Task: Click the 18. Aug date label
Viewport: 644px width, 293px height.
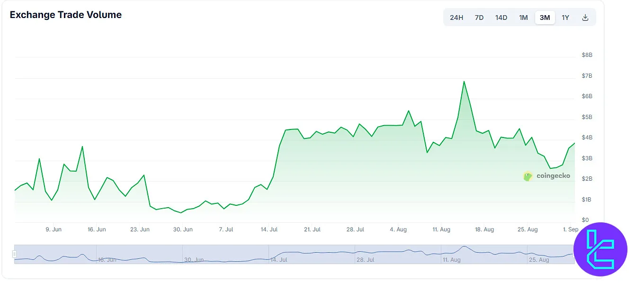Action: (484, 229)
